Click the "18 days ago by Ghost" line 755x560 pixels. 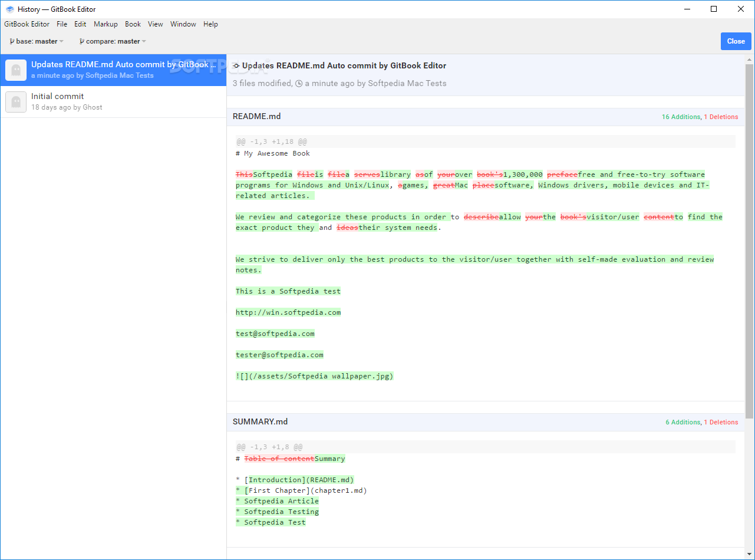67,107
